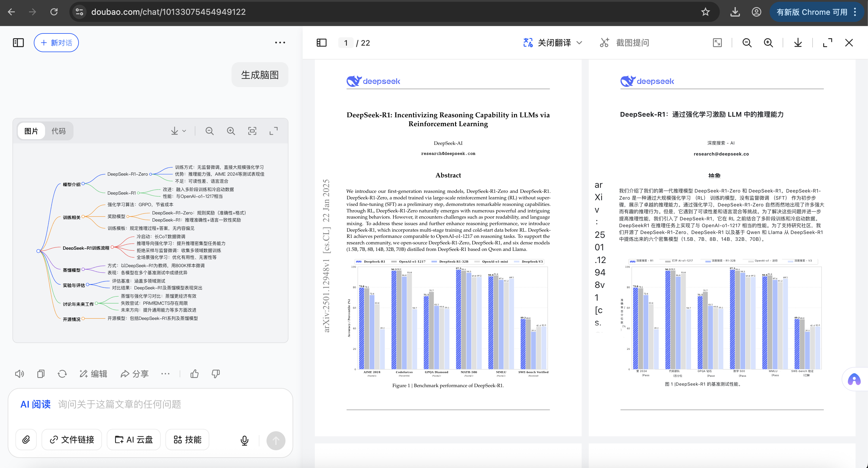Collapse the 开源情况 mind map node

tap(83, 318)
